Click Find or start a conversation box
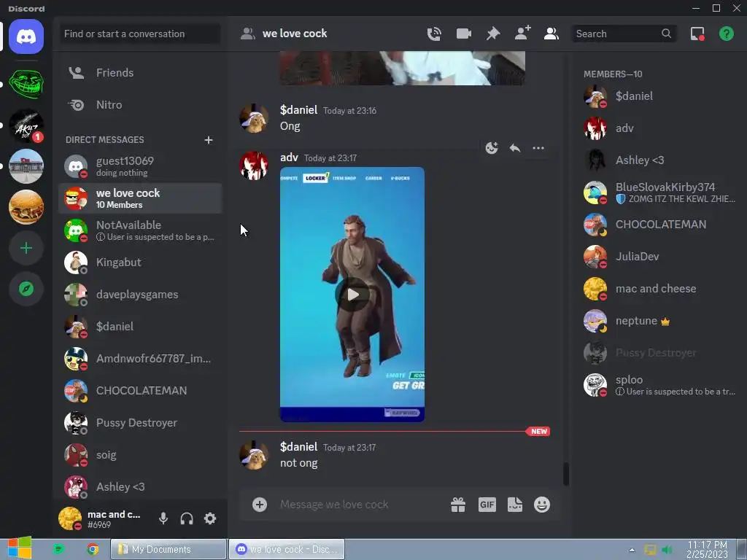747x560 pixels. click(x=140, y=34)
